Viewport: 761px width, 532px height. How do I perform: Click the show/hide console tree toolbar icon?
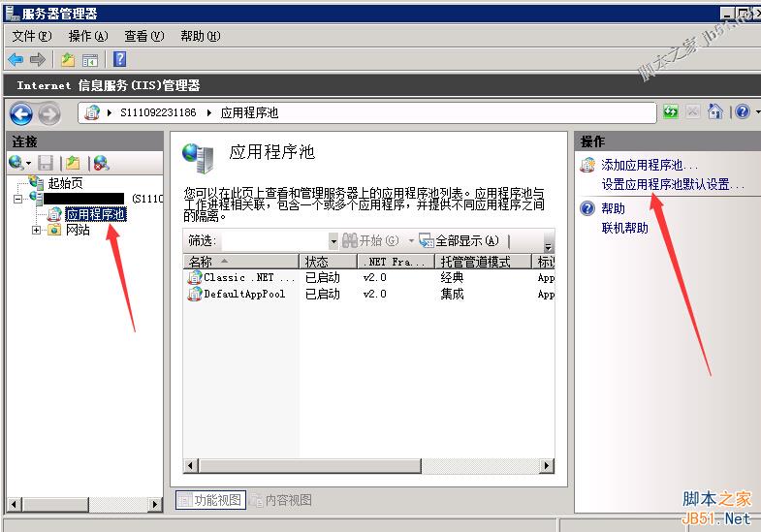point(89,60)
